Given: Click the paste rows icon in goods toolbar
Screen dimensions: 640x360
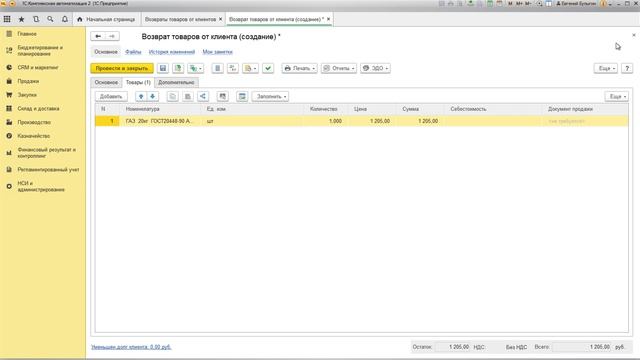Looking at the screenshot, I should (187, 96).
